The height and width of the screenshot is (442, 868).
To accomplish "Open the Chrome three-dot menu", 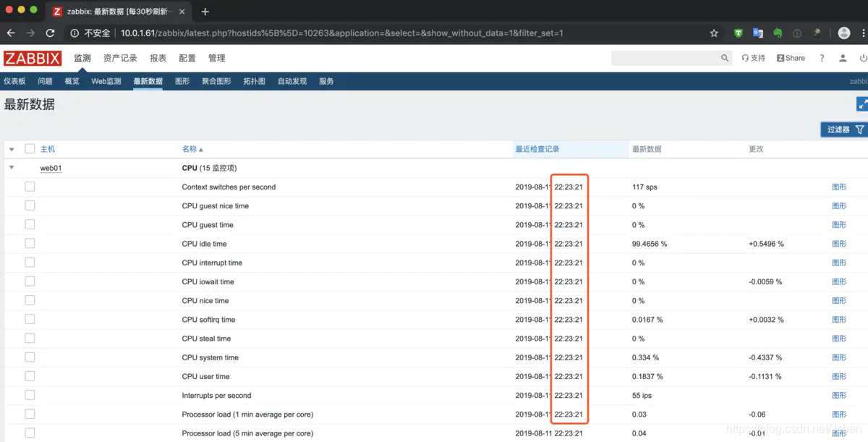I will [x=864, y=33].
